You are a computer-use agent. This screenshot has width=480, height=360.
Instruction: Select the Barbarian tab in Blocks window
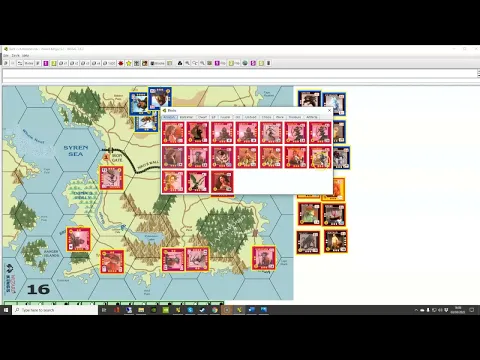pyautogui.click(x=186, y=117)
